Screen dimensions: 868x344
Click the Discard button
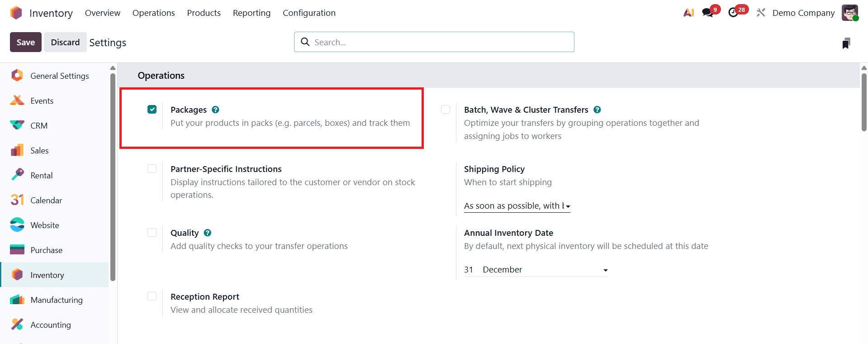point(65,42)
